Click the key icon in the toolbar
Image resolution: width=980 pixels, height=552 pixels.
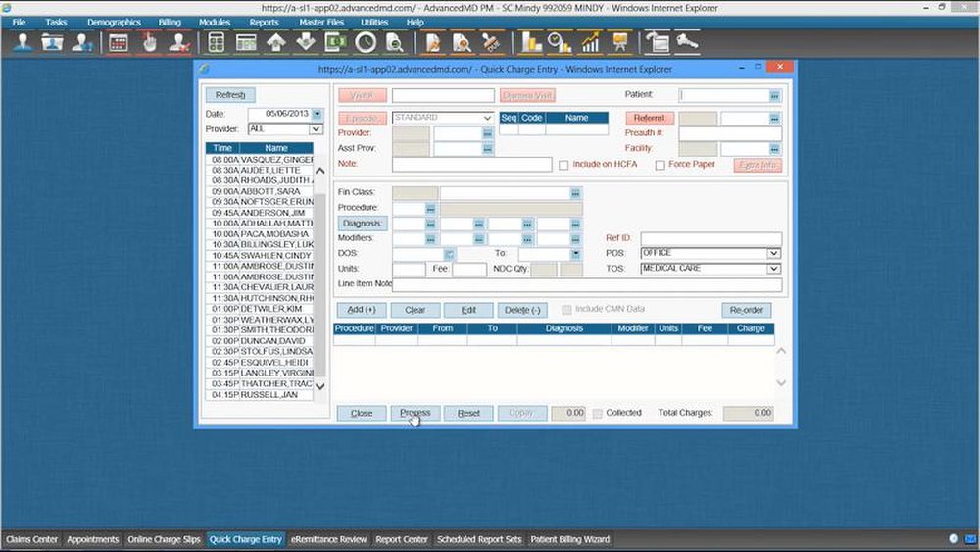(686, 42)
